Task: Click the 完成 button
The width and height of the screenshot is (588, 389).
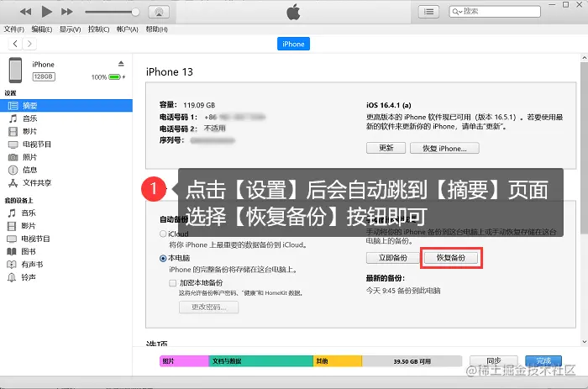Action: [x=543, y=361]
